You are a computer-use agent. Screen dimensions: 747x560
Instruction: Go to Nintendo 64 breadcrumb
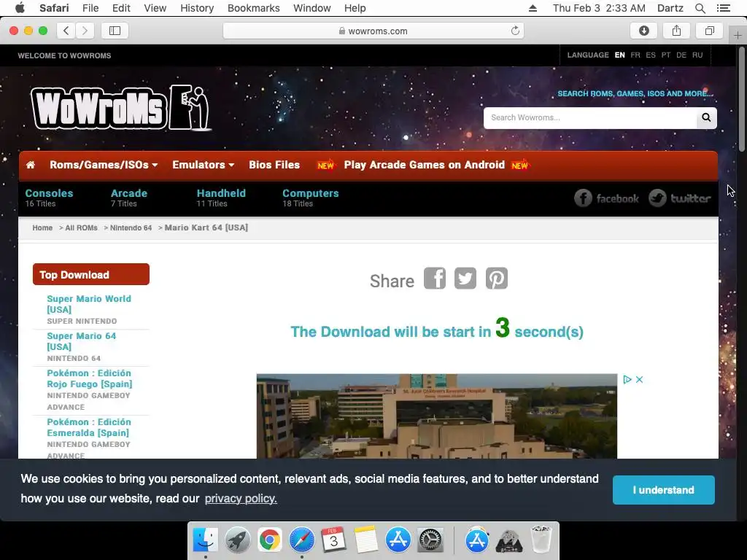pos(131,227)
